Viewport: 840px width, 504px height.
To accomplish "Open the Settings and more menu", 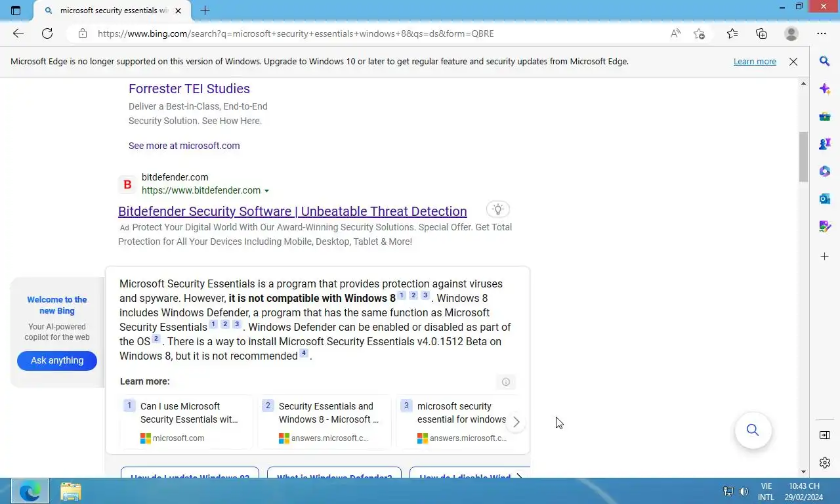I will 822,33.
